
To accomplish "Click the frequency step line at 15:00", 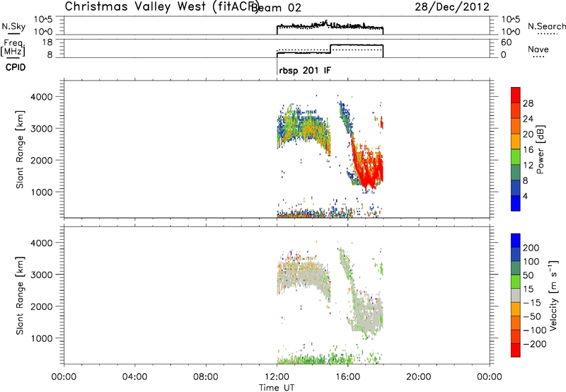I will click(330, 49).
